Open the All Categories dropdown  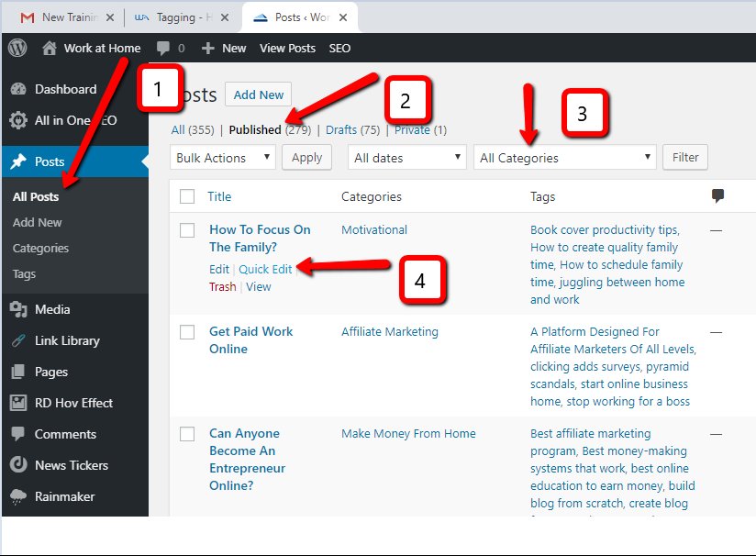[x=565, y=158]
